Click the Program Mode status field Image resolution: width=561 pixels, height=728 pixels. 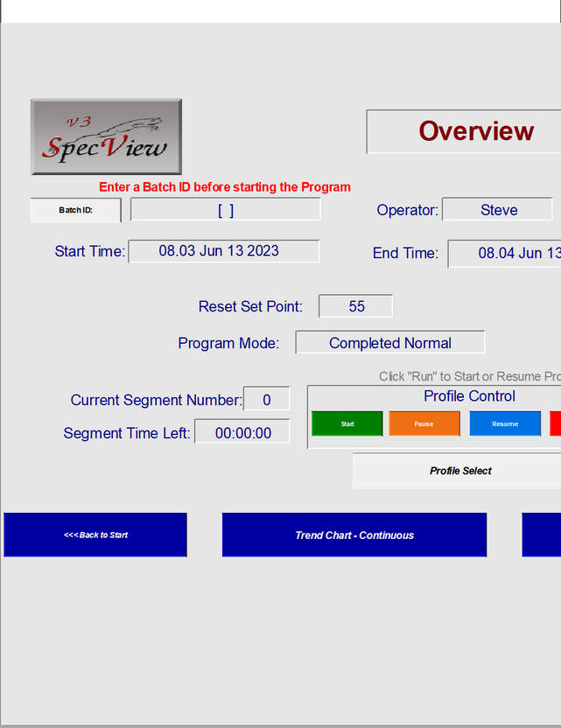pyautogui.click(x=390, y=343)
